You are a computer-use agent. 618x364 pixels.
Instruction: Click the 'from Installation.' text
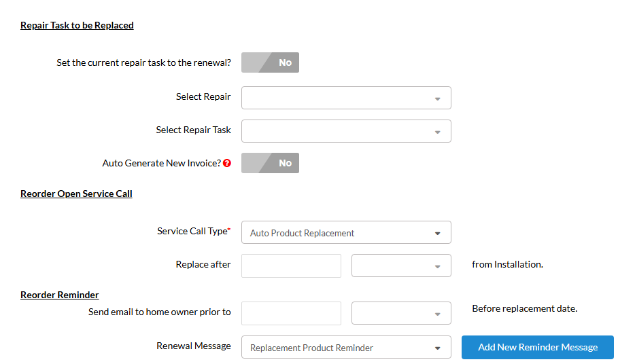pyautogui.click(x=507, y=264)
